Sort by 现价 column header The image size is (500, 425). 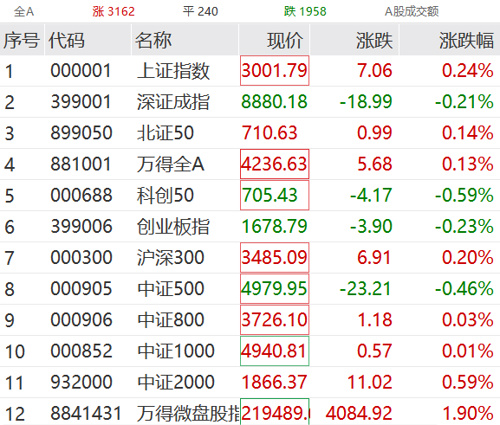tap(285, 41)
